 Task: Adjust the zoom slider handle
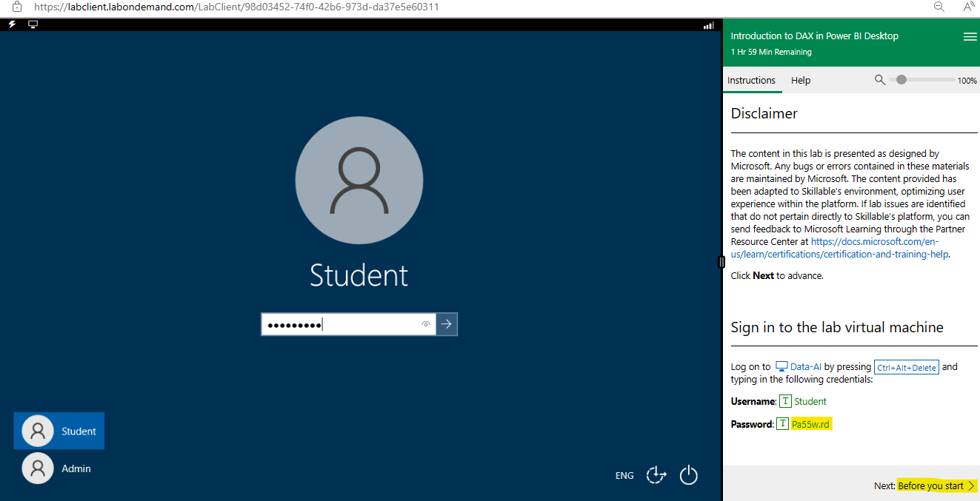(x=901, y=79)
